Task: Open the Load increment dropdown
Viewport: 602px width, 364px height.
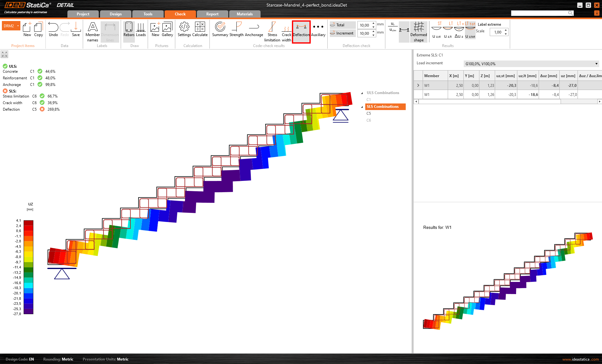Action: pos(596,64)
